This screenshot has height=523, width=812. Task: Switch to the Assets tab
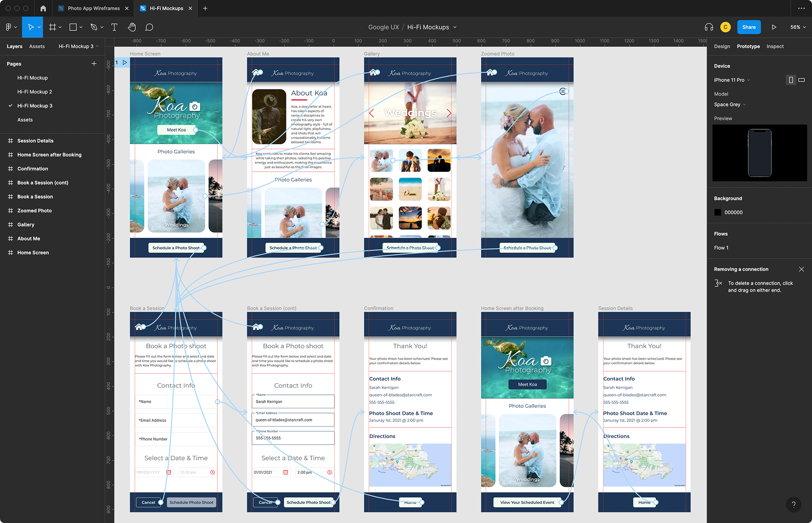[37, 47]
